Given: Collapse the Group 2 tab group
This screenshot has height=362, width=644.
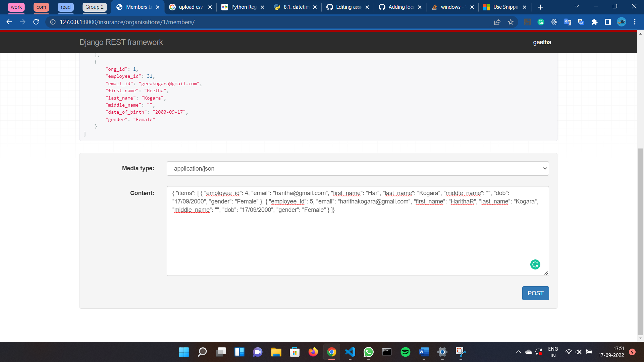Looking at the screenshot, I should [x=94, y=7].
